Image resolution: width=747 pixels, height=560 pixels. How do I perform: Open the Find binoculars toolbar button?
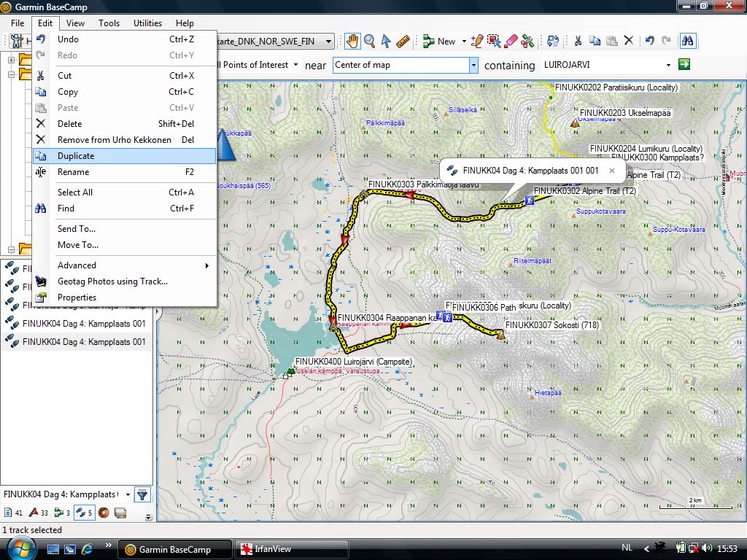tap(686, 42)
